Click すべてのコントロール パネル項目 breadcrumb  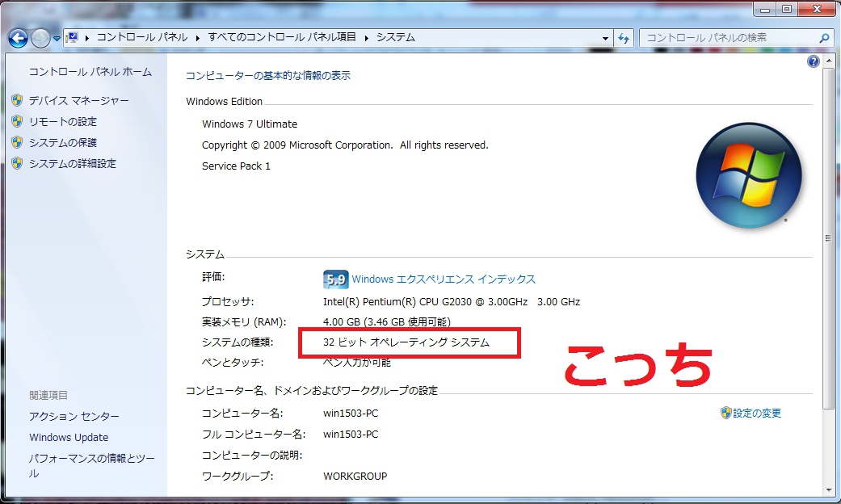(x=282, y=37)
